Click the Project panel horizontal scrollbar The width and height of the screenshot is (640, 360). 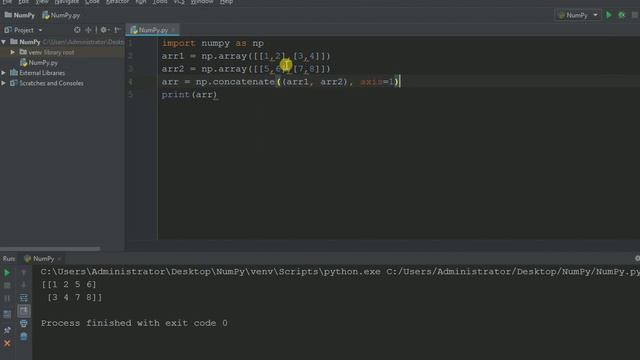tap(50, 248)
